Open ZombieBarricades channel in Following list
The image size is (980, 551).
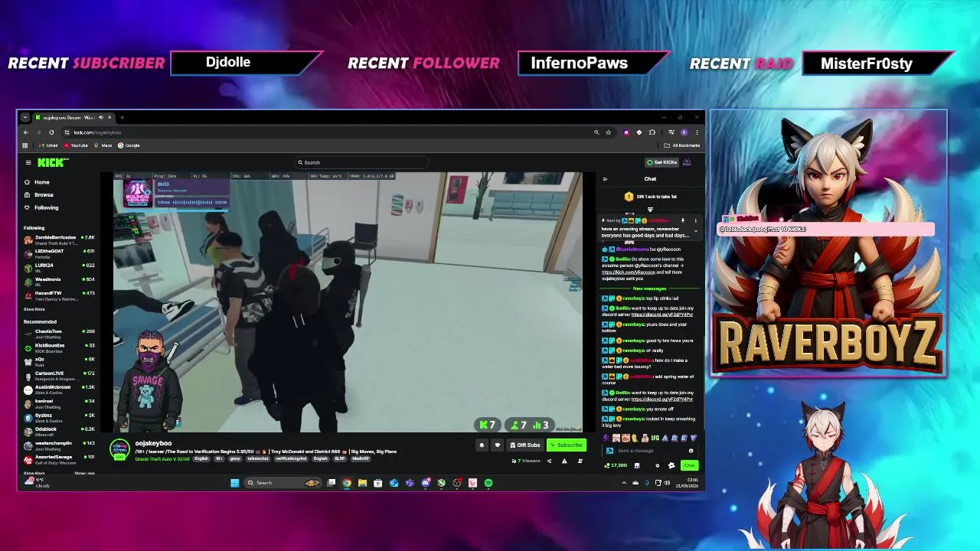click(60, 240)
